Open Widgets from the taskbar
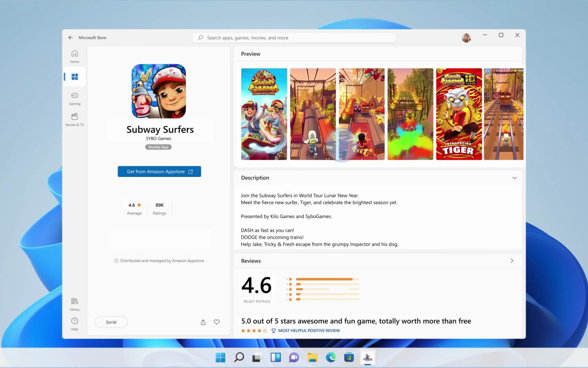 point(276,357)
